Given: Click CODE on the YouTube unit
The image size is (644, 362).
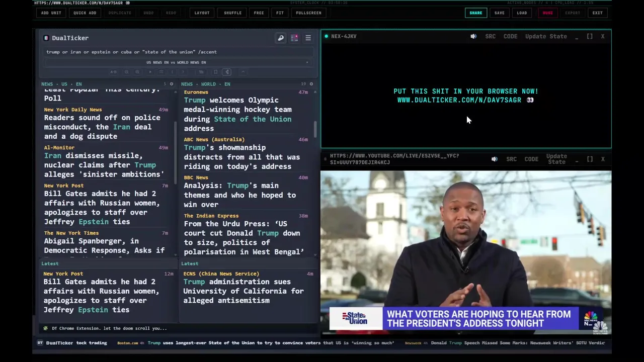Looking at the screenshot, I should (x=531, y=159).
